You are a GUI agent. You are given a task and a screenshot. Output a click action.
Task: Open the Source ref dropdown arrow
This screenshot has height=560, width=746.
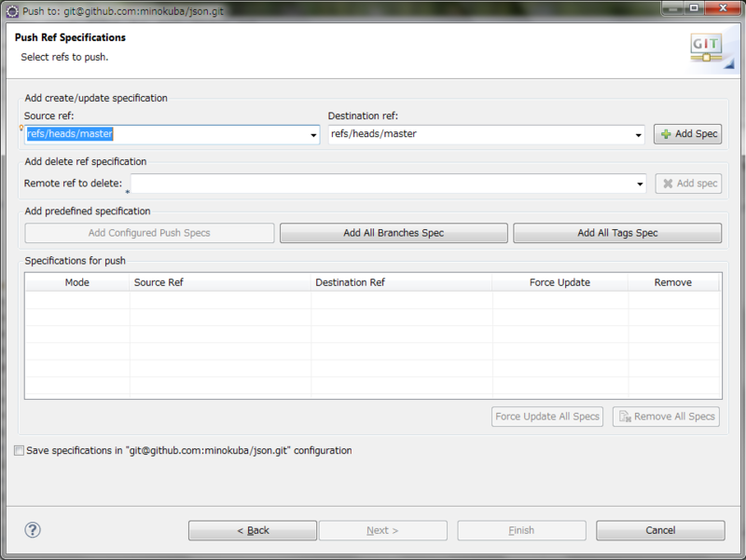pos(313,135)
